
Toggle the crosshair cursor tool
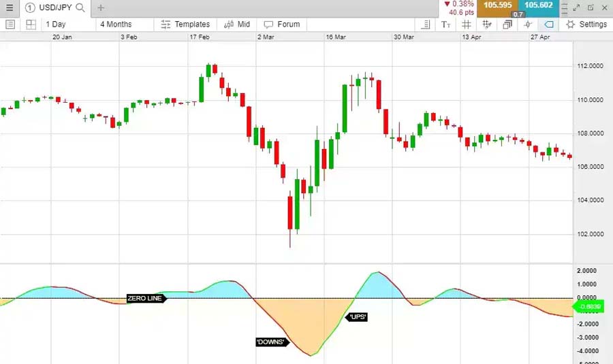tap(528, 24)
